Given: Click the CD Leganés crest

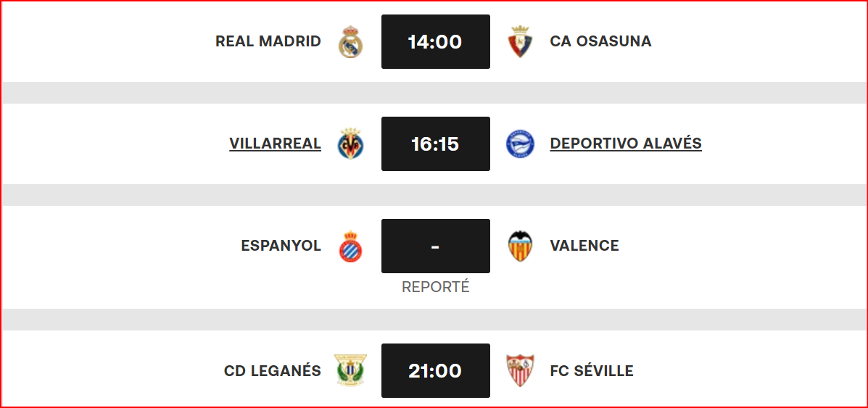Looking at the screenshot, I should tap(350, 370).
